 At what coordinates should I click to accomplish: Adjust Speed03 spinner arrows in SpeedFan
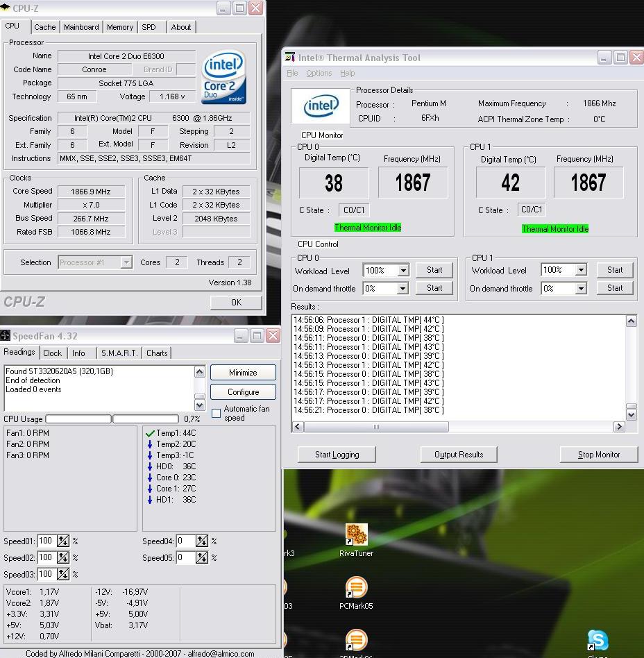tap(63, 574)
